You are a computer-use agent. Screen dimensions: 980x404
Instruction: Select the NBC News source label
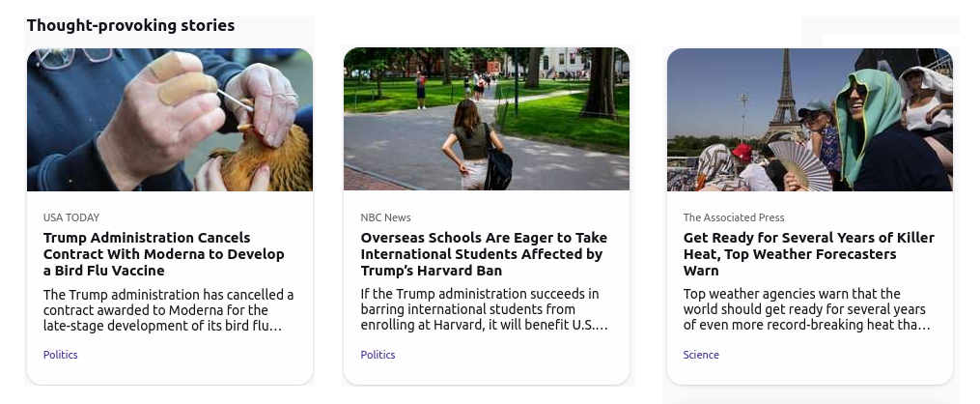[385, 217]
